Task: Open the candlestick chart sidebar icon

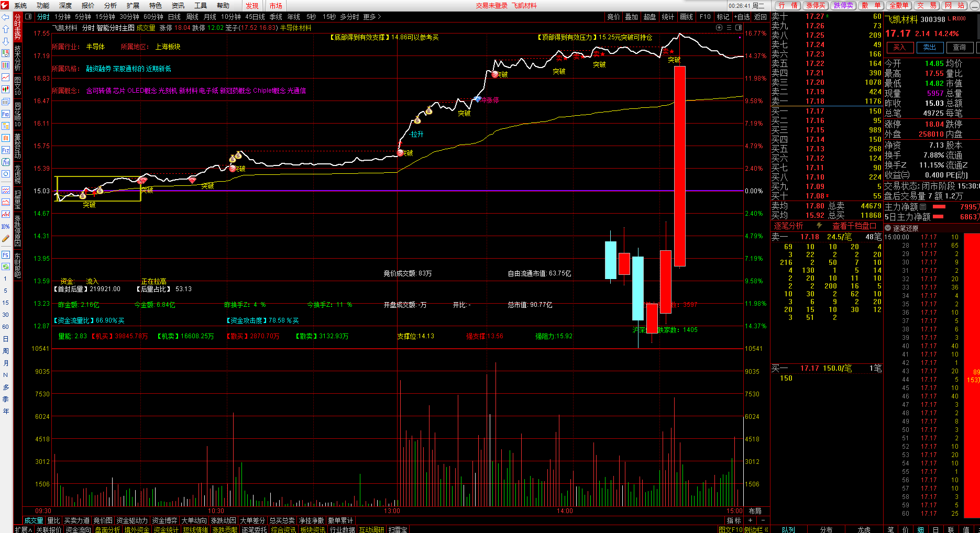Action: point(6,90)
